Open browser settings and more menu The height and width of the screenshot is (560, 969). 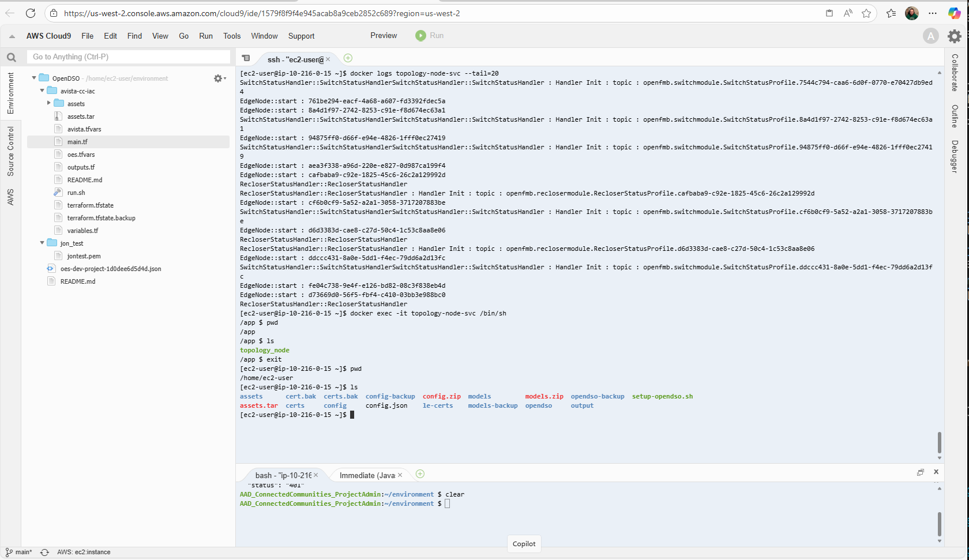coord(933,13)
